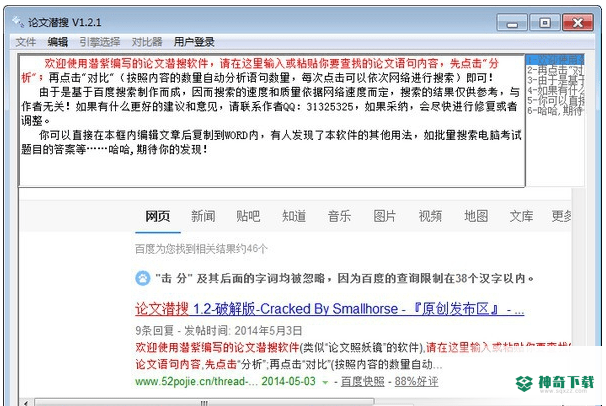The height and width of the screenshot is (406, 606).
Task: Click the 论文潜搜 app icon in title bar
Action: (18, 22)
